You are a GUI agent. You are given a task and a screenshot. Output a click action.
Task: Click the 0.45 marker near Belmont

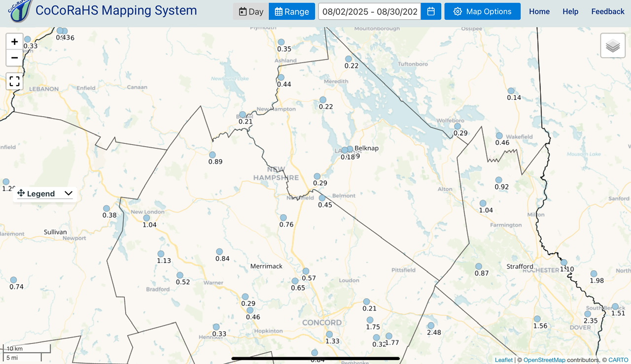tap(322, 198)
